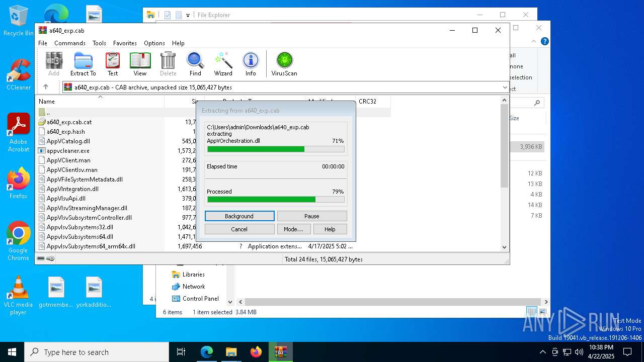The height and width of the screenshot is (362, 644).
Task: Switch File Explorer to large icons view
Action: [x=542, y=312]
